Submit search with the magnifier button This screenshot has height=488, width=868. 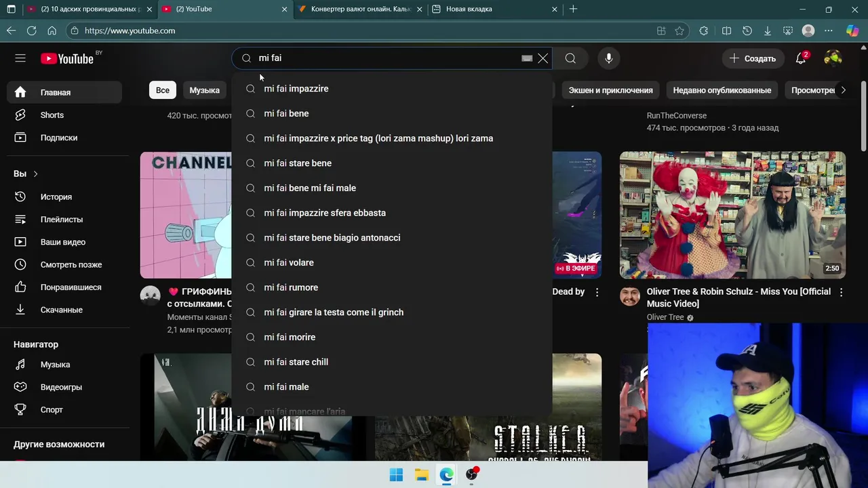(x=570, y=58)
